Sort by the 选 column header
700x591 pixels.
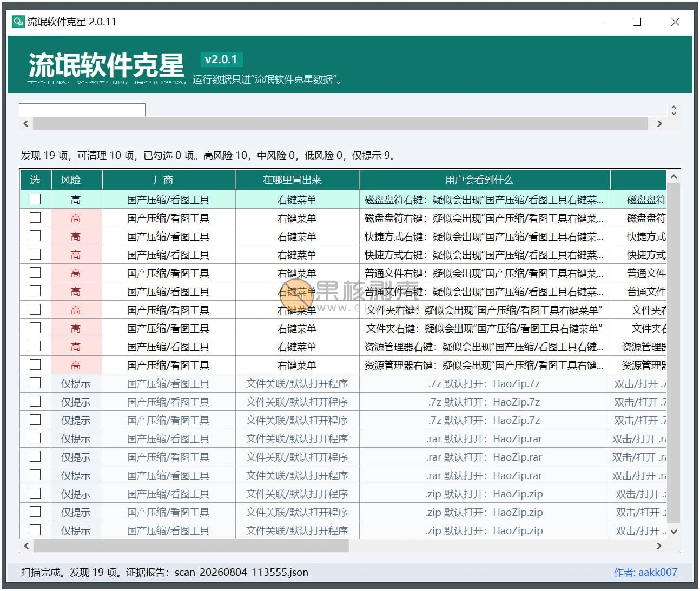(x=35, y=180)
